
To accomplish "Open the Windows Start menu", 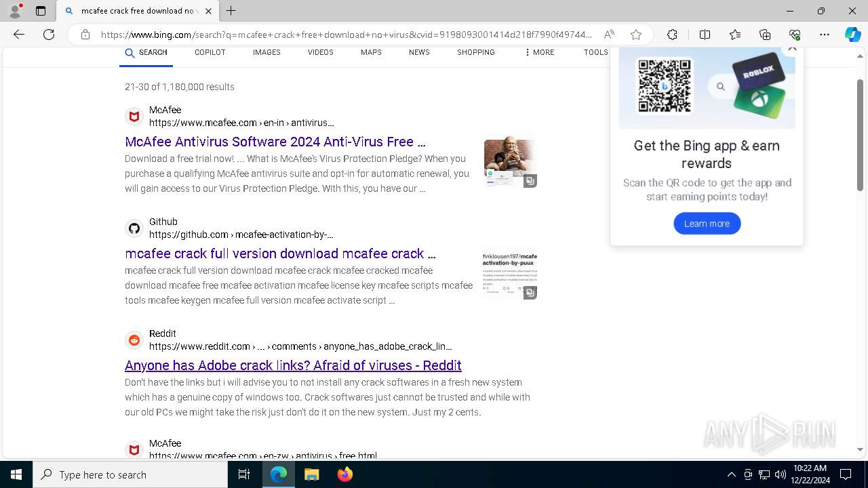I will 16,474.
